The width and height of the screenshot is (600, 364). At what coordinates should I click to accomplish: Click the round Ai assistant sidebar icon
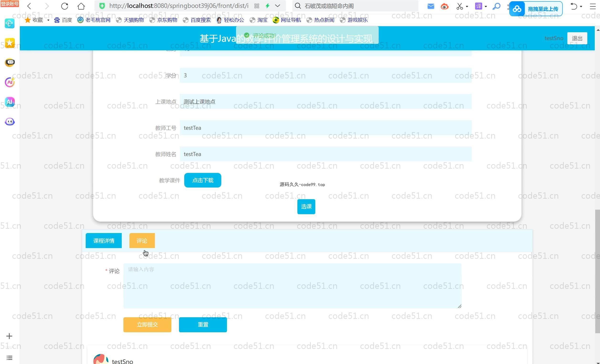coord(10,82)
